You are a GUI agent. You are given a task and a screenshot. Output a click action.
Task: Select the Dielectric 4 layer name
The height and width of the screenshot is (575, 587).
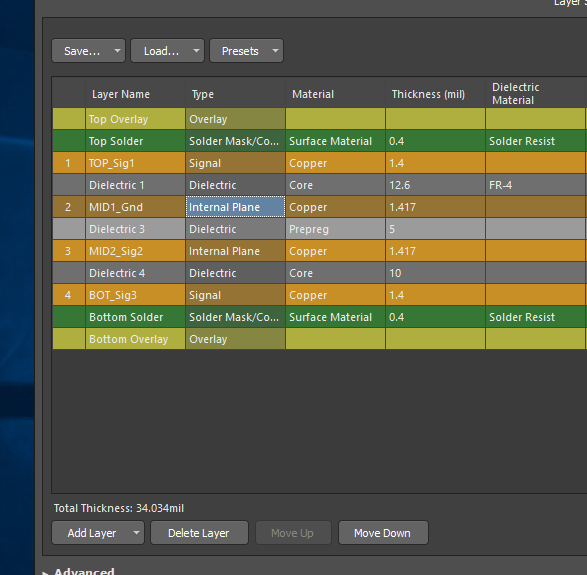pos(135,273)
